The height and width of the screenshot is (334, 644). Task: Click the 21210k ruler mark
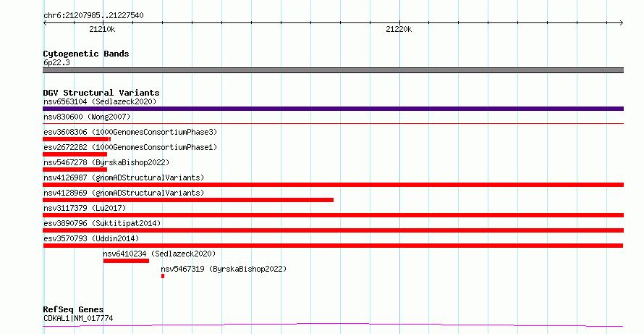point(102,29)
